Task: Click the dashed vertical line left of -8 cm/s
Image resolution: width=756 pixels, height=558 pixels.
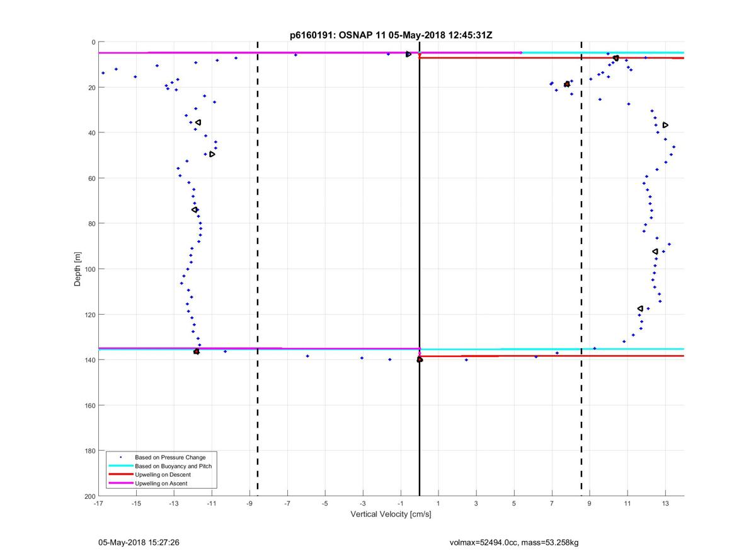Action: (x=258, y=269)
